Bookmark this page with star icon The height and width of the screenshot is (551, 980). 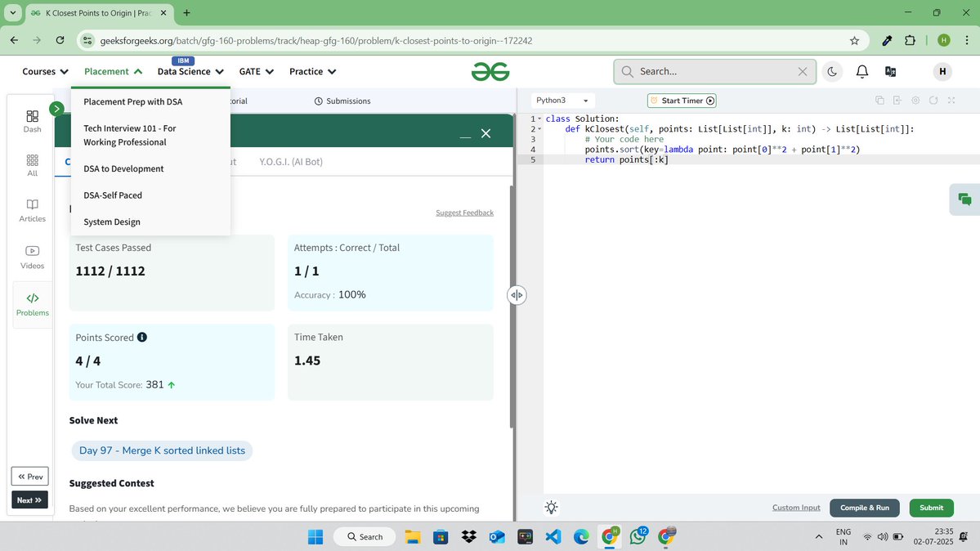click(854, 41)
